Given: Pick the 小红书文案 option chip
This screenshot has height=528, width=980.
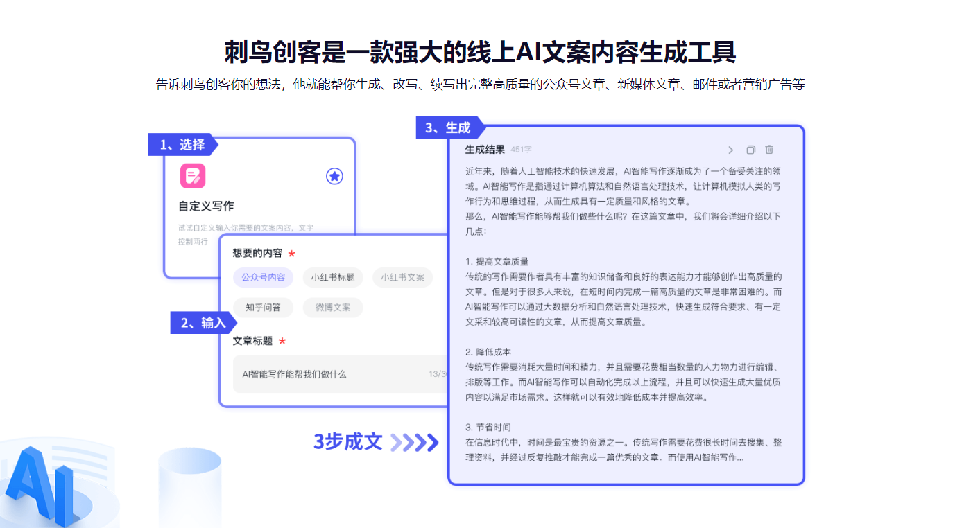Looking at the screenshot, I should [x=402, y=277].
